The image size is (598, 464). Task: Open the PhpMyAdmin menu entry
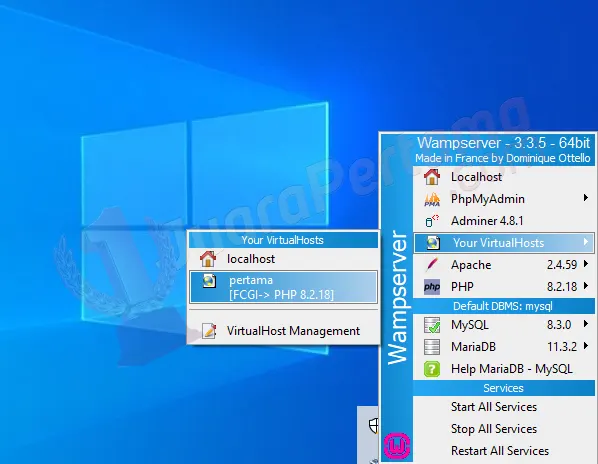[503, 199]
